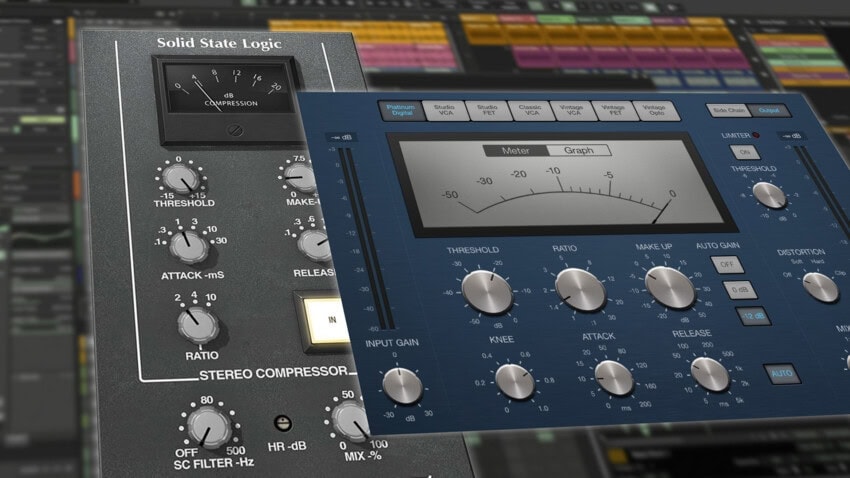Viewport: 850px width, 478px height.
Task: Click the SSL Make-Up knob
Action: (x=301, y=177)
